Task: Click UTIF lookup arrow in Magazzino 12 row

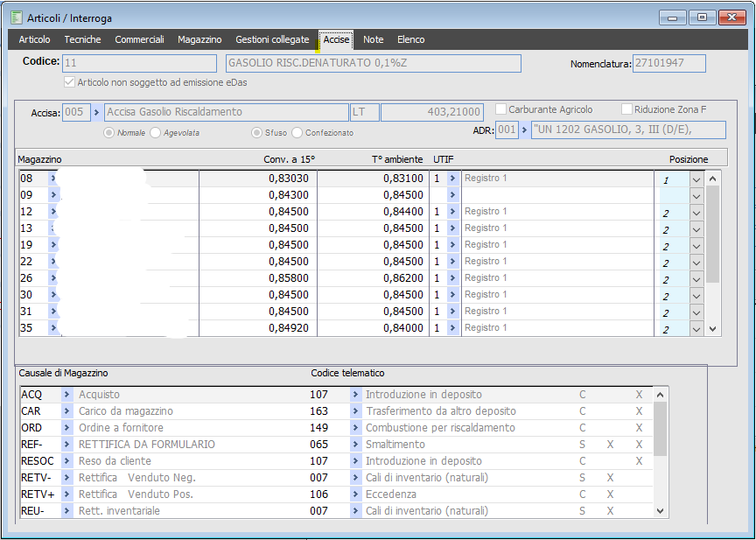Action: (x=452, y=212)
